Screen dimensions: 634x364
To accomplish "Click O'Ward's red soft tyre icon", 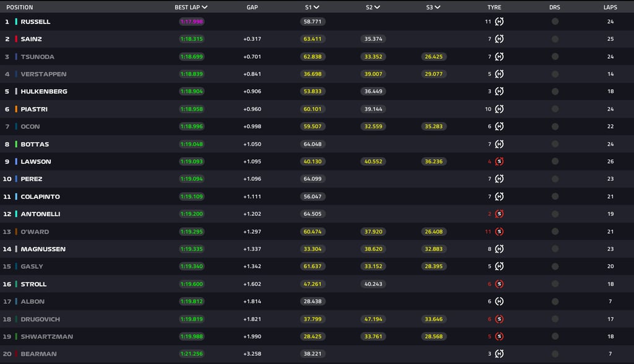I will click(x=500, y=232).
